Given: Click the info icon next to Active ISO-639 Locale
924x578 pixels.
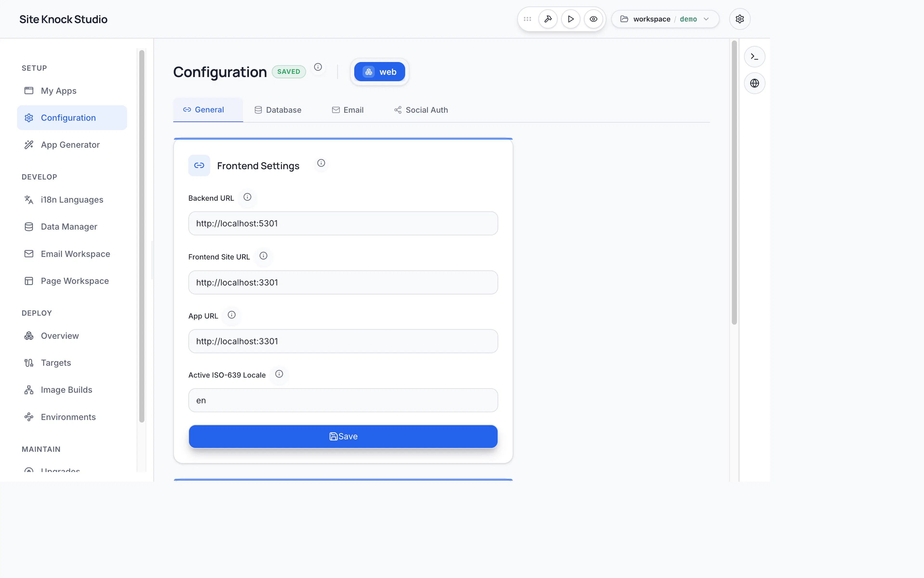Looking at the screenshot, I should pyautogui.click(x=279, y=374).
